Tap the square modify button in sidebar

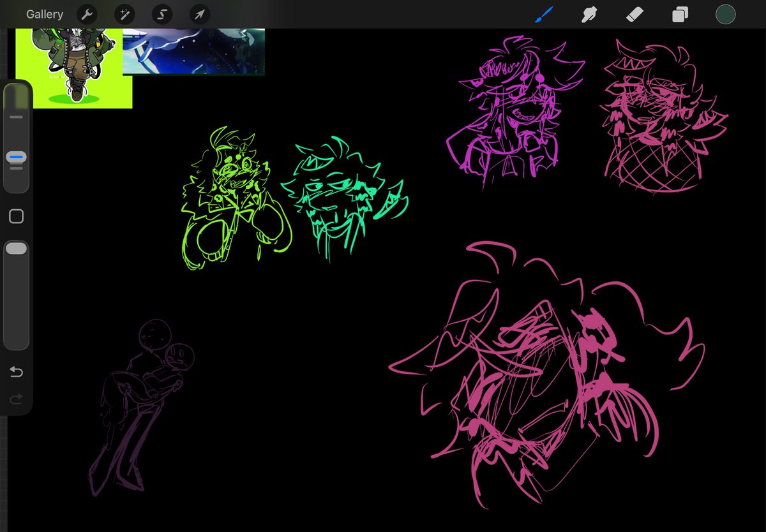coord(17,216)
